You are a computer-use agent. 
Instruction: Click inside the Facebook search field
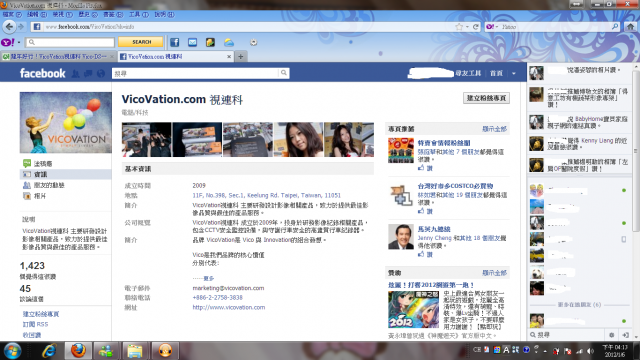click(196, 73)
